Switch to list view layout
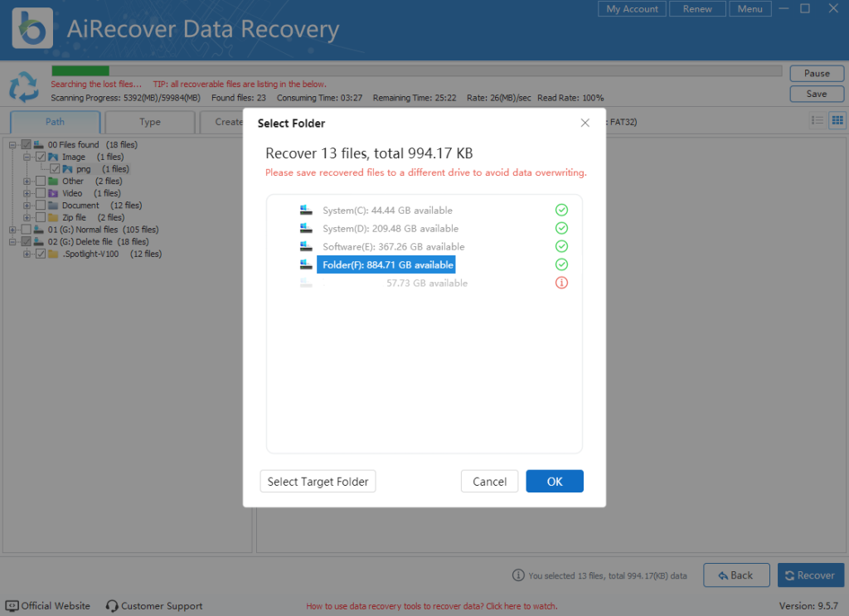The width and height of the screenshot is (849, 616). tap(817, 120)
